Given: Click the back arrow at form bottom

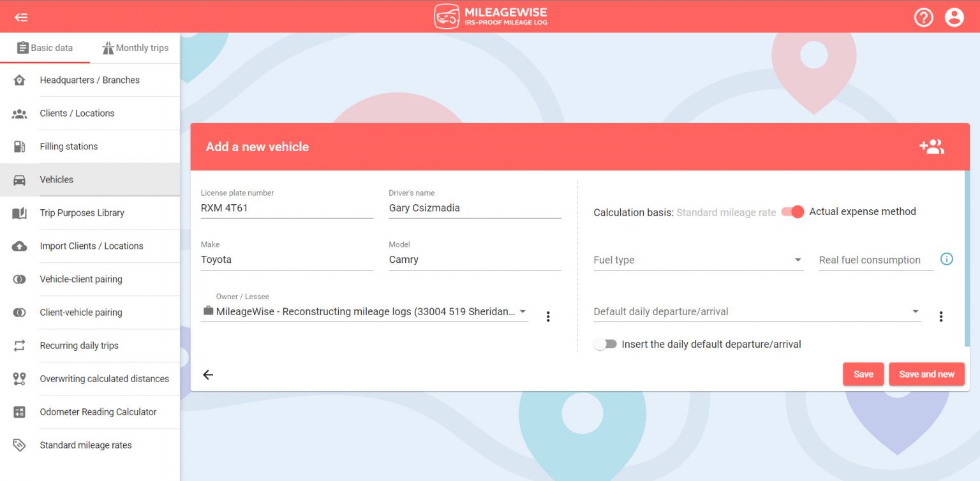Looking at the screenshot, I should coord(208,374).
